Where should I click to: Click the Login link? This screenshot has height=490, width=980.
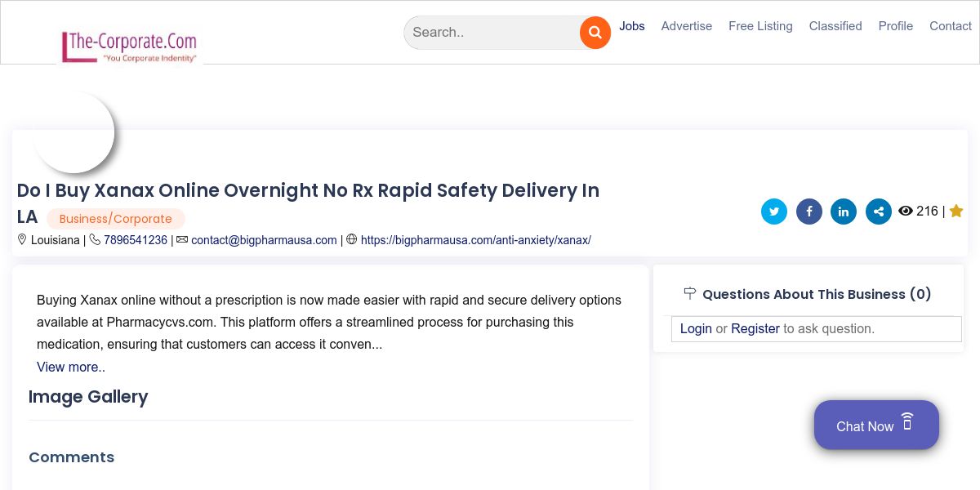point(696,328)
